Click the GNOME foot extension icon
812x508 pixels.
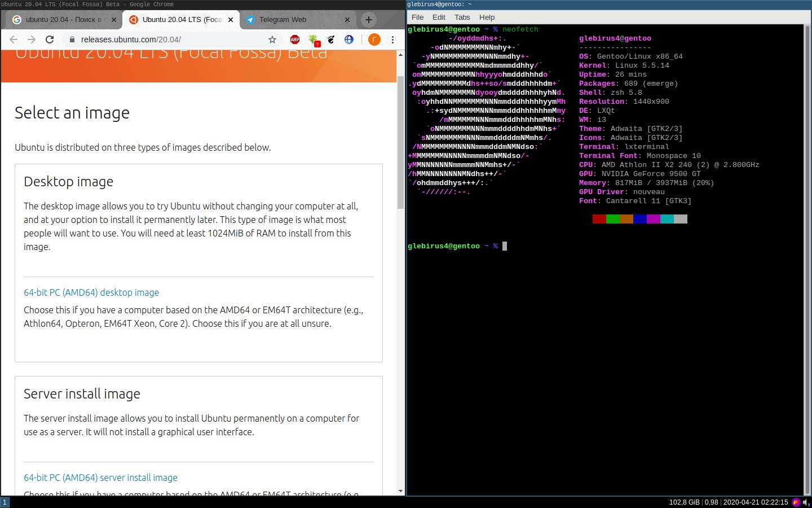[x=331, y=40]
